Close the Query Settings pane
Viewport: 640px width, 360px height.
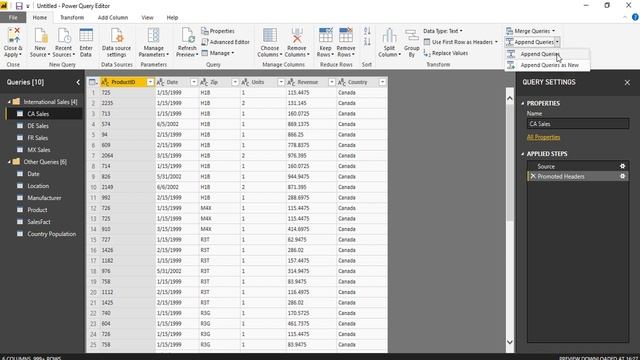point(627,82)
